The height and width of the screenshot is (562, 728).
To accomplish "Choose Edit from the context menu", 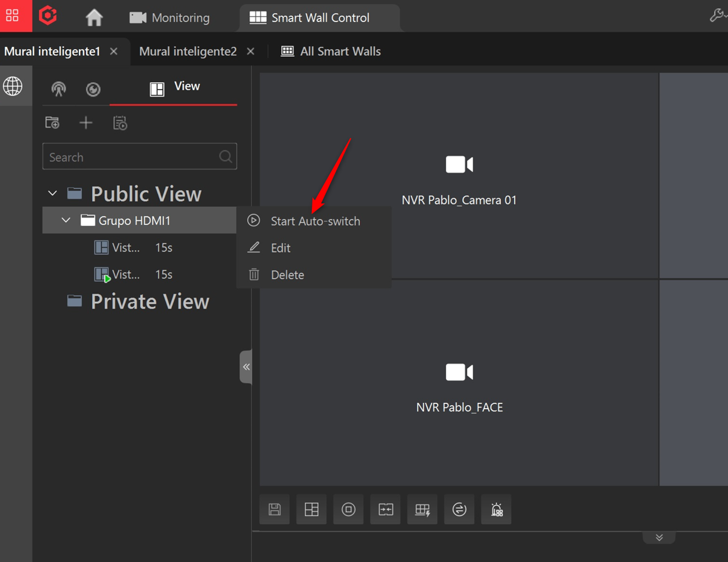I will click(x=280, y=248).
